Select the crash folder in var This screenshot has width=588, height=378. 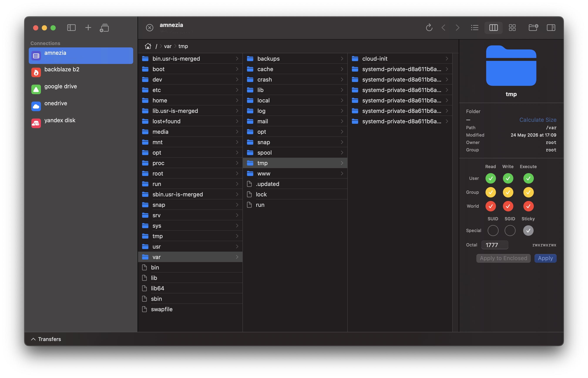point(295,80)
